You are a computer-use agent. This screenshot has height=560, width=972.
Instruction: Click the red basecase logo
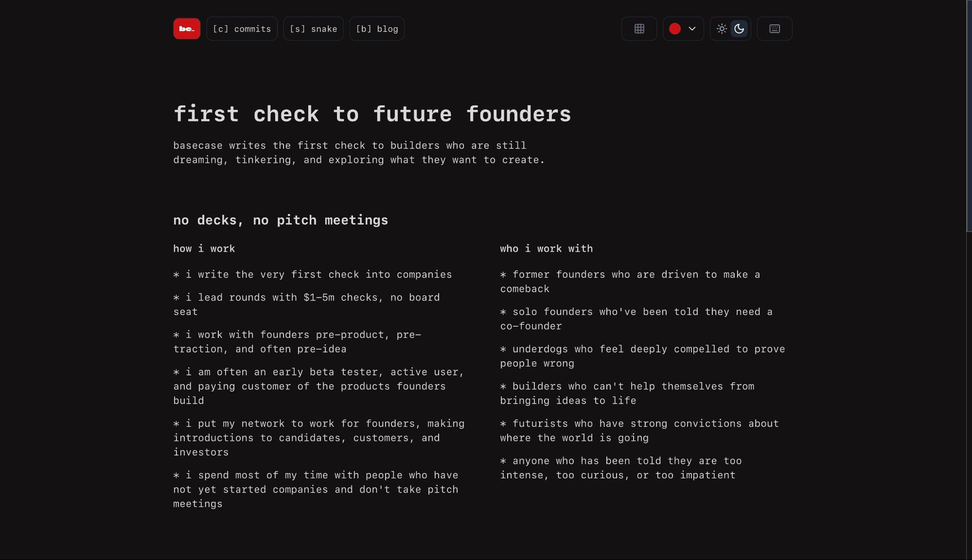tap(187, 29)
